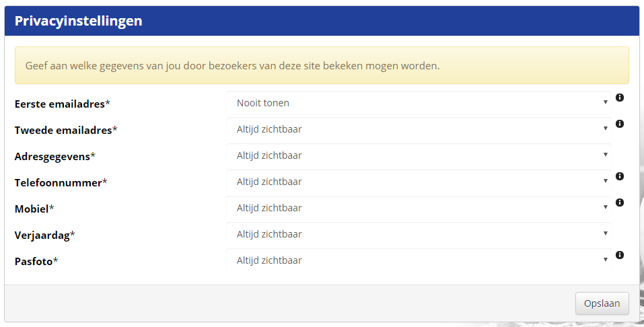Open the Mobiel visibility dropdown
The height and width of the screenshot is (327, 644).
(419, 208)
